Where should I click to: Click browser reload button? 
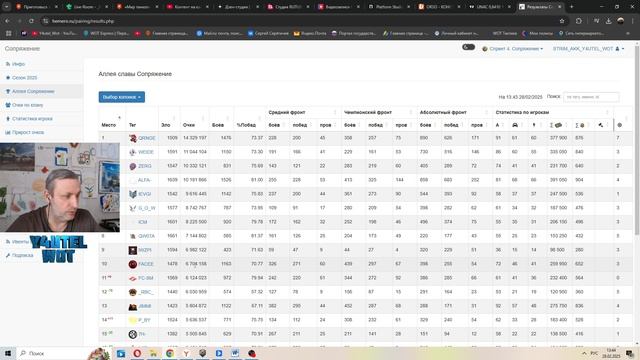31,21
